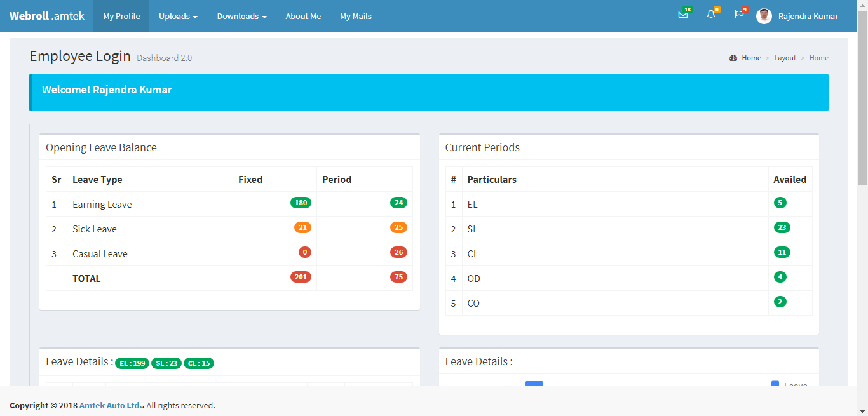868x416 pixels.
Task: Open the About Me page
Action: tap(303, 16)
